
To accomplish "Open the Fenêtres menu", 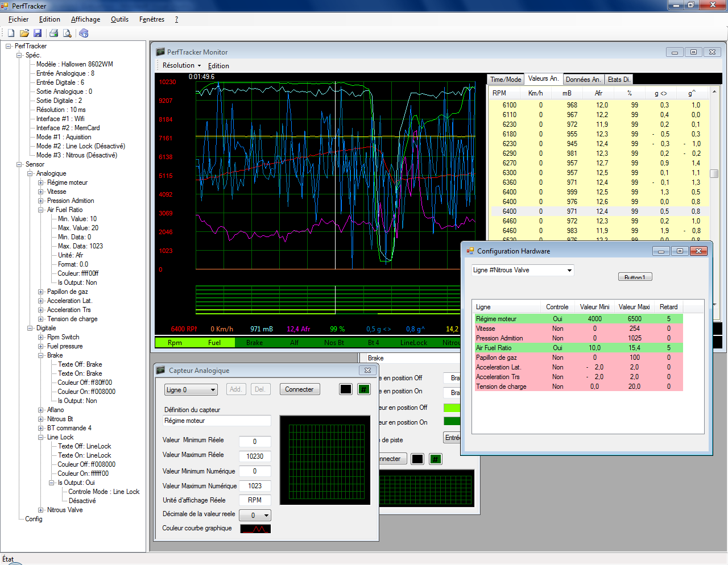I will 152,19.
